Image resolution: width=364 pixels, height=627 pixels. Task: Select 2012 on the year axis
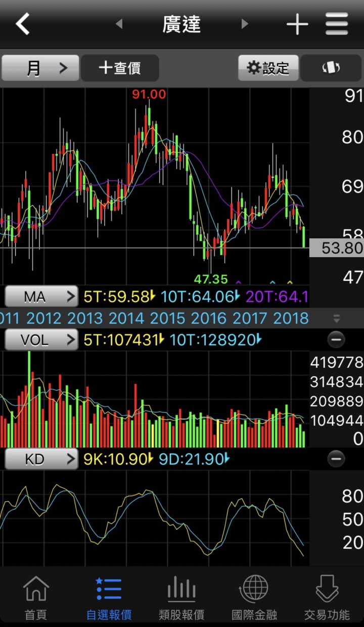tap(43, 318)
